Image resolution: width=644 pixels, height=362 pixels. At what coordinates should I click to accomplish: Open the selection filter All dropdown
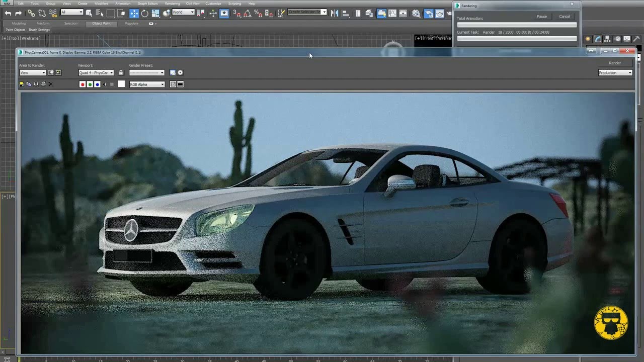[x=72, y=12]
